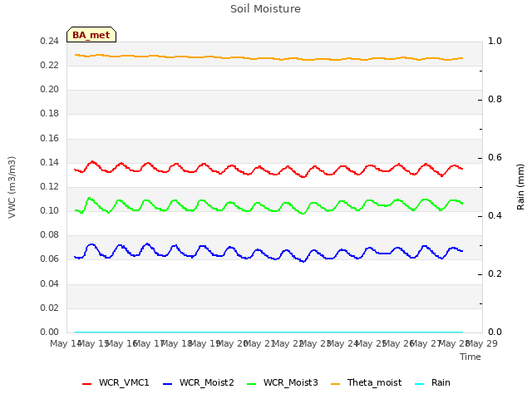Click the May 14 date label
Viewport: 532px width, 399px height.
pyautogui.click(x=65, y=343)
